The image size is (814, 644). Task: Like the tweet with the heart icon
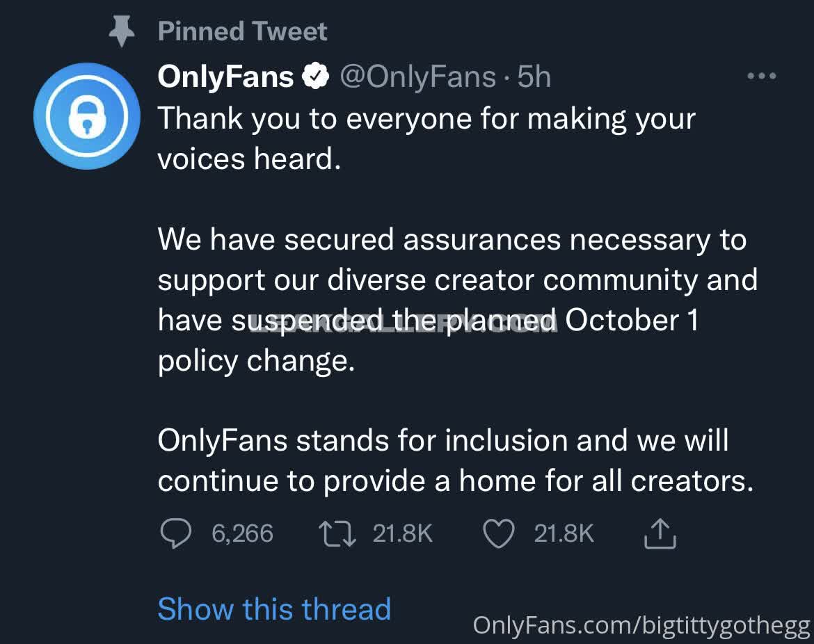tap(498, 534)
